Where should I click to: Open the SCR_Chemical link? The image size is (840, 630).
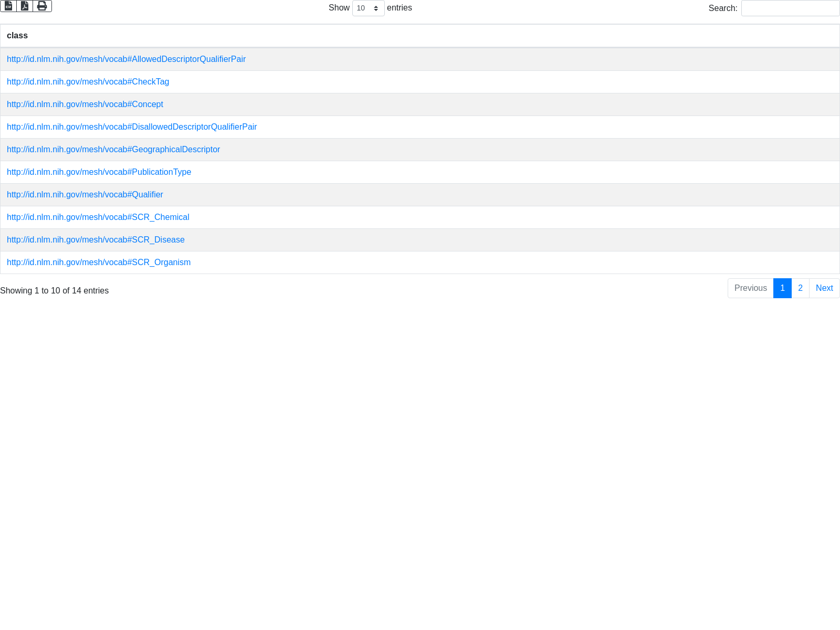98,217
